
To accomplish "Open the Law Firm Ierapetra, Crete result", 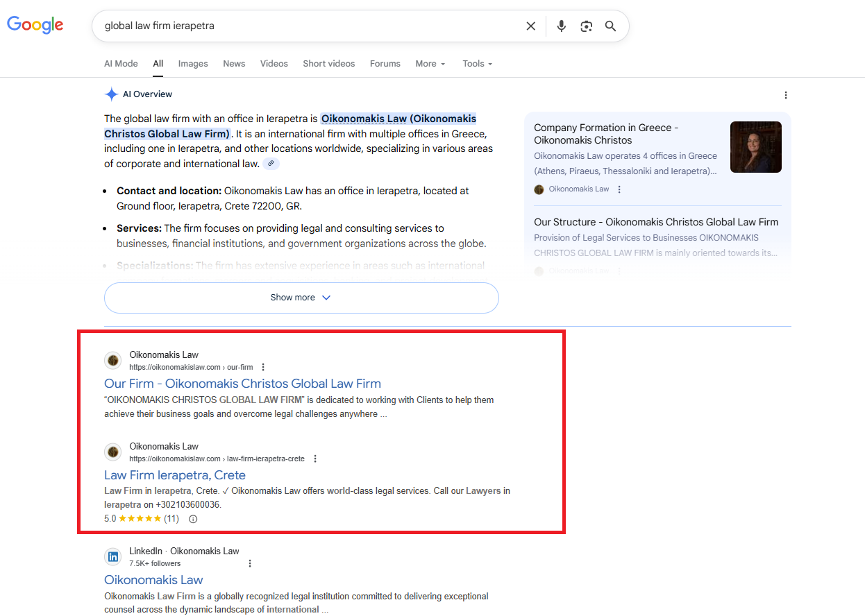I will [175, 475].
